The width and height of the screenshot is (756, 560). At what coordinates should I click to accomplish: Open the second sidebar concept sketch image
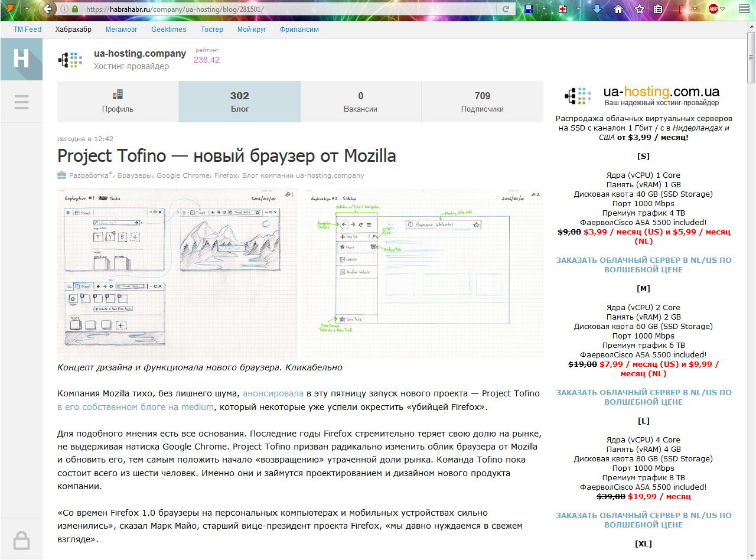422,274
